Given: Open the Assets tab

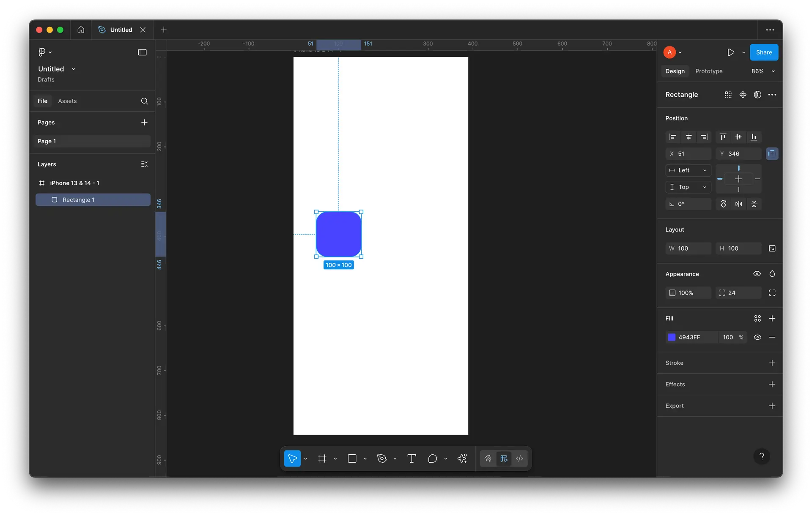Looking at the screenshot, I should click(67, 101).
